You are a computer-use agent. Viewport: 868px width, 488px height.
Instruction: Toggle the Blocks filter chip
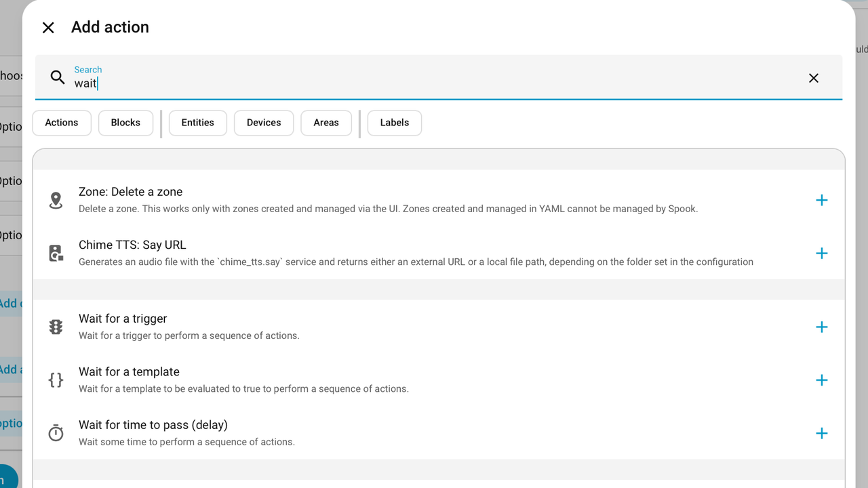coord(125,123)
